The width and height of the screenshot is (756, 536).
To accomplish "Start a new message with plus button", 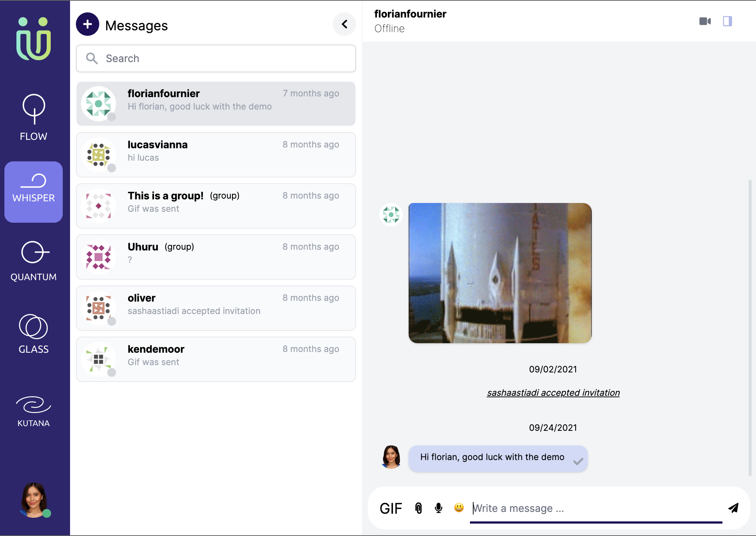I will click(88, 24).
